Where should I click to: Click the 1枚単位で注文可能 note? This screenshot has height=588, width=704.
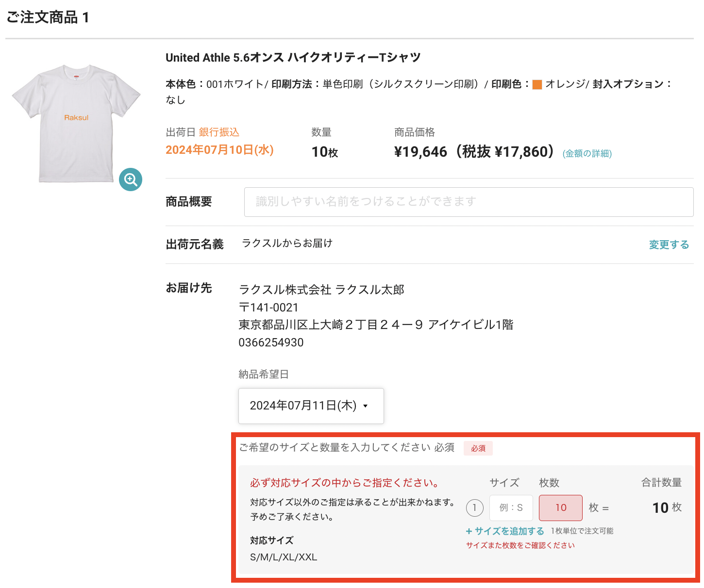coord(582,531)
